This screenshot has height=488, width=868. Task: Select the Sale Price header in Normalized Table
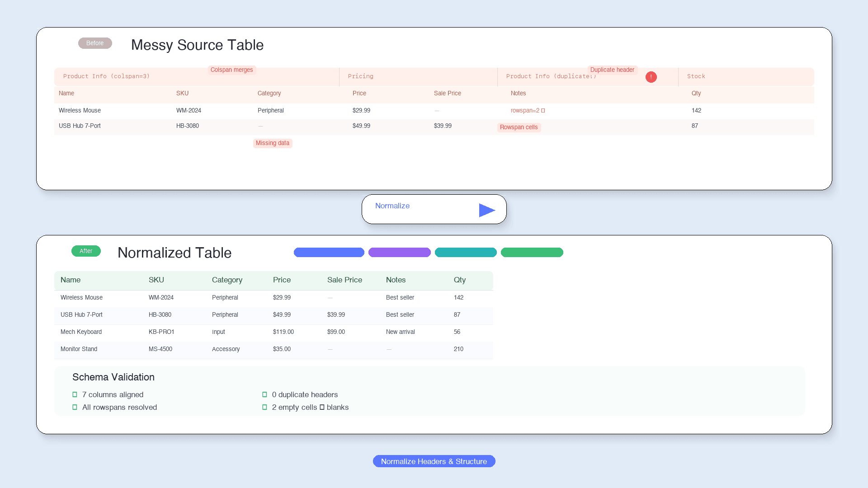pos(344,280)
